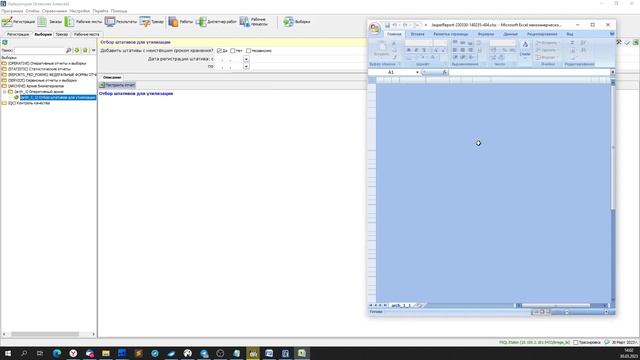Open the Заказы toolbar icon
640x360 pixels.
coord(42,22)
